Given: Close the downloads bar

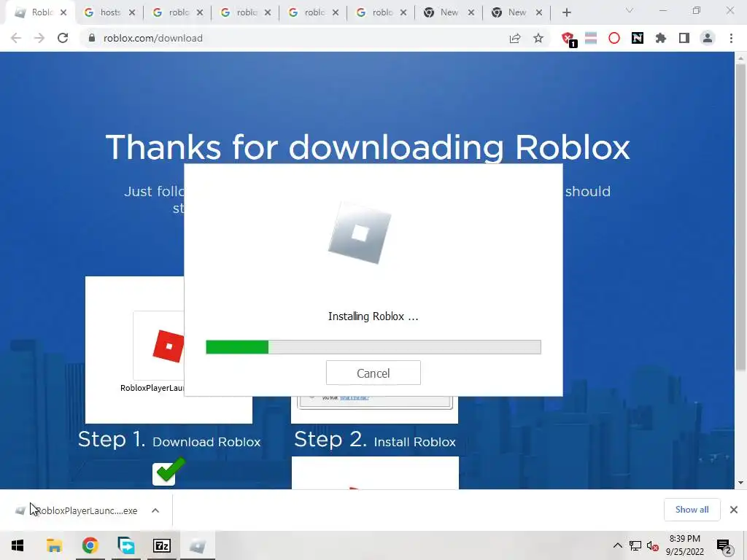Looking at the screenshot, I should pos(734,510).
